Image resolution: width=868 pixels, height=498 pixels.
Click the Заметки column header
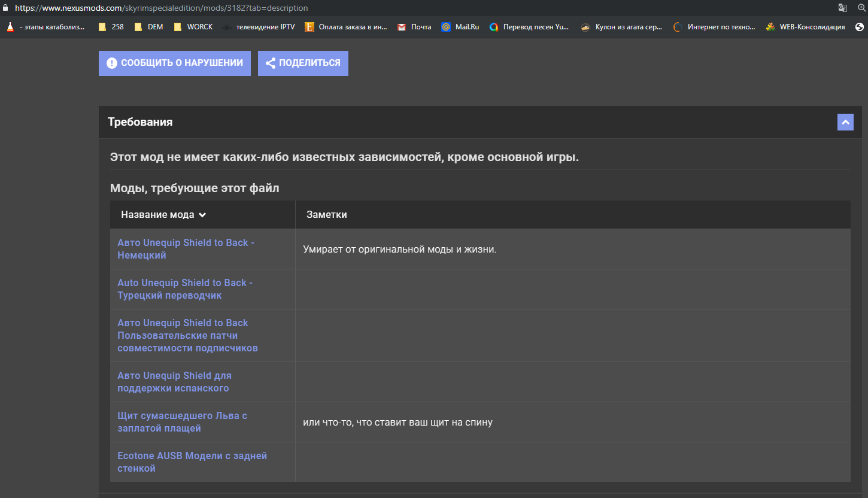[327, 214]
